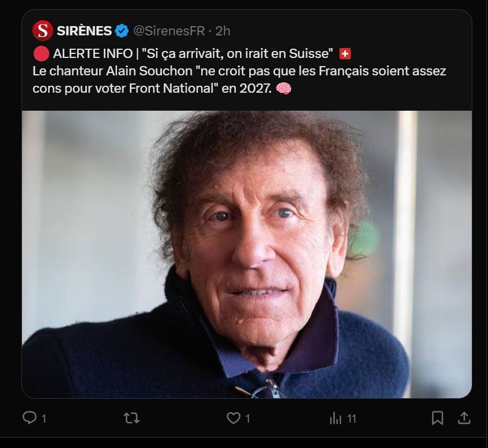Image resolution: width=488 pixels, height=448 pixels.
Task: Click the like count beside the heart
Action: pos(248,418)
